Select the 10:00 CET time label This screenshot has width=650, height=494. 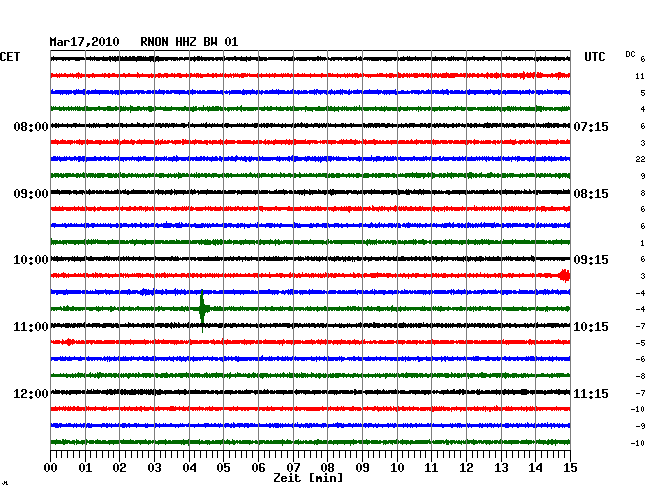31,260
